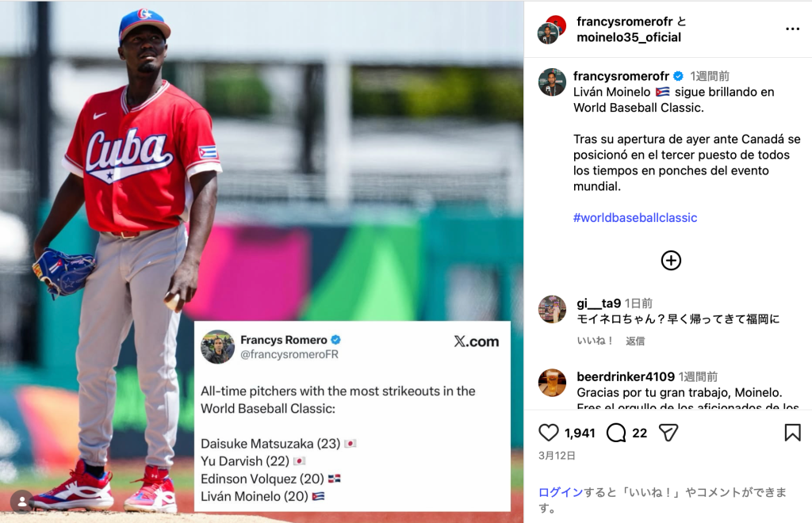Reply to gi__ta9's comment via 返信

(635, 341)
